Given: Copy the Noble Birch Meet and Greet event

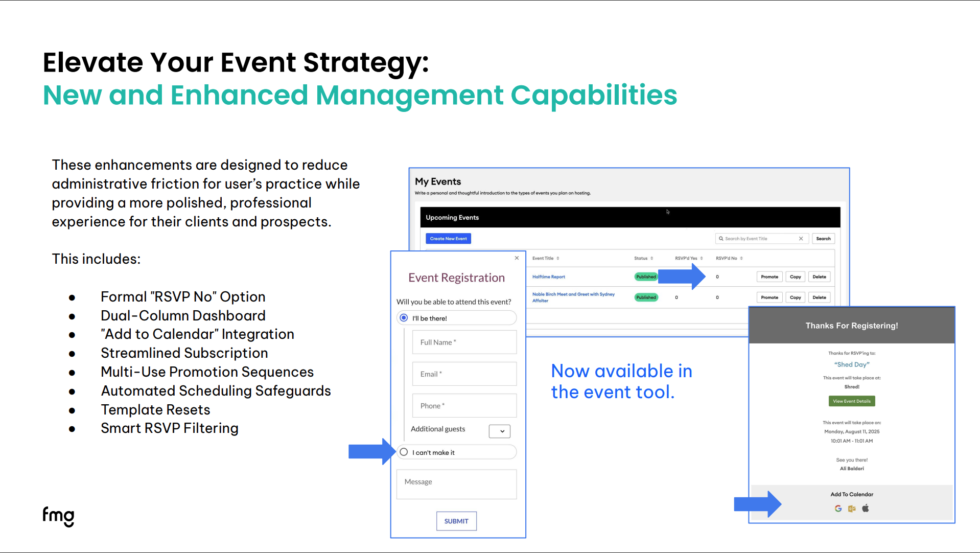Looking at the screenshot, I should [x=796, y=297].
